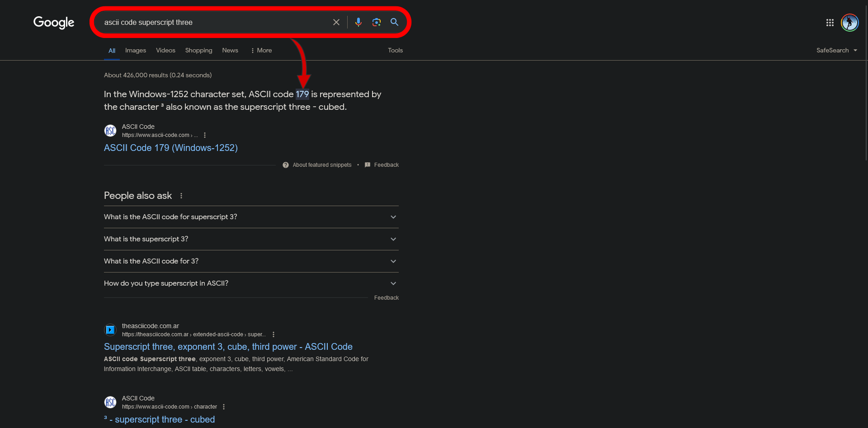Start voice search with microphone icon
This screenshot has height=428, width=868.
[x=359, y=22]
